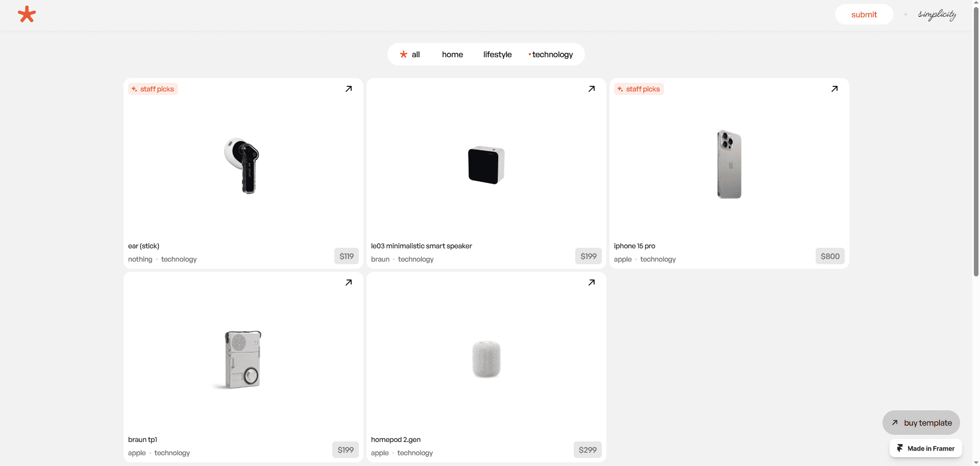Click the asterisk icon beside all

(404, 54)
